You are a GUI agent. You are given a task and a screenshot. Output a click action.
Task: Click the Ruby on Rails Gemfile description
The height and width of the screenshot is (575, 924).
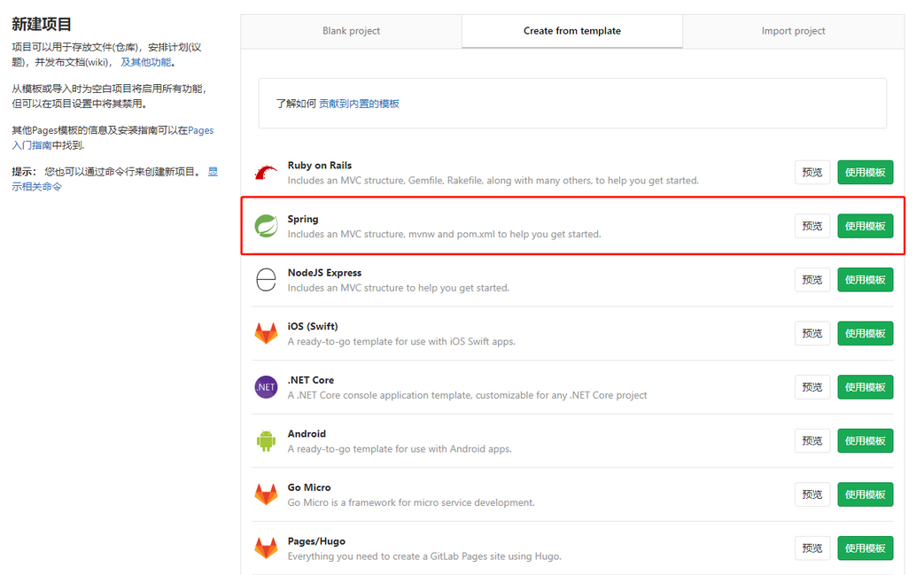click(493, 180)
